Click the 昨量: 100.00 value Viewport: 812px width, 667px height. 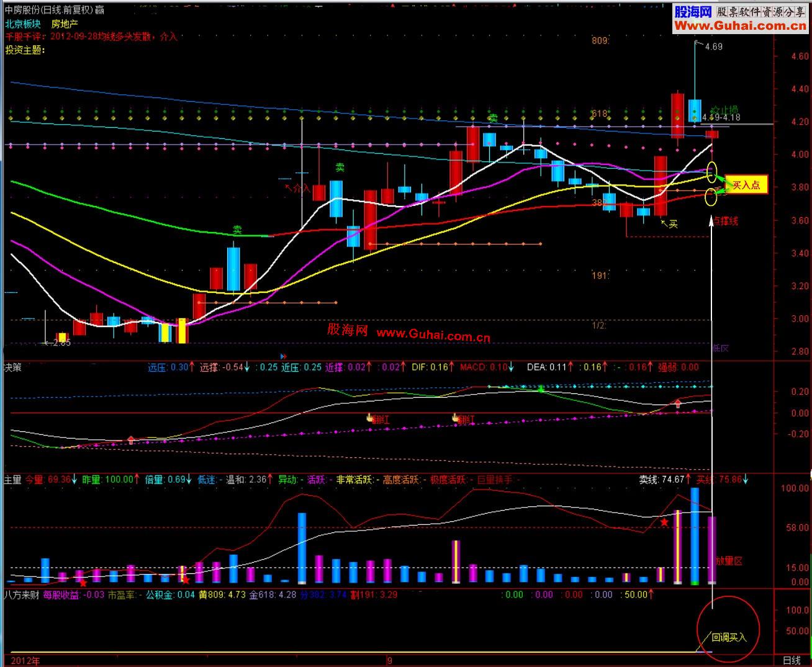click(x=108, y=479)
